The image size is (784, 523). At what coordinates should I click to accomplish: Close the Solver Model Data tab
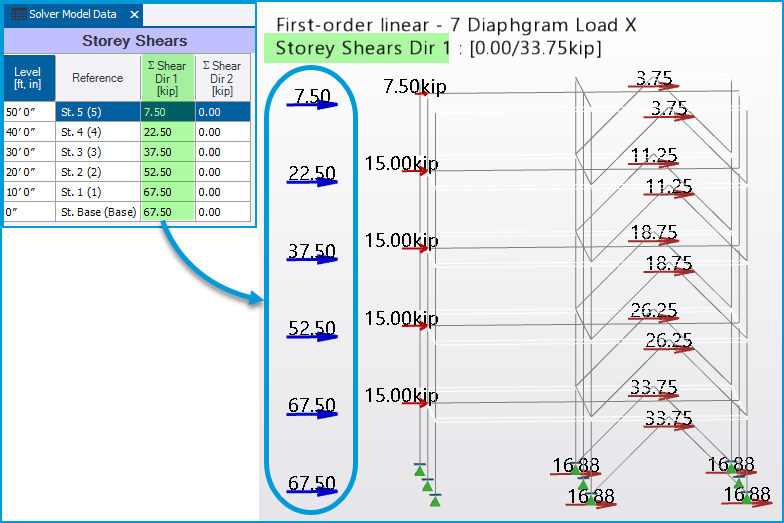pos(134,15)
